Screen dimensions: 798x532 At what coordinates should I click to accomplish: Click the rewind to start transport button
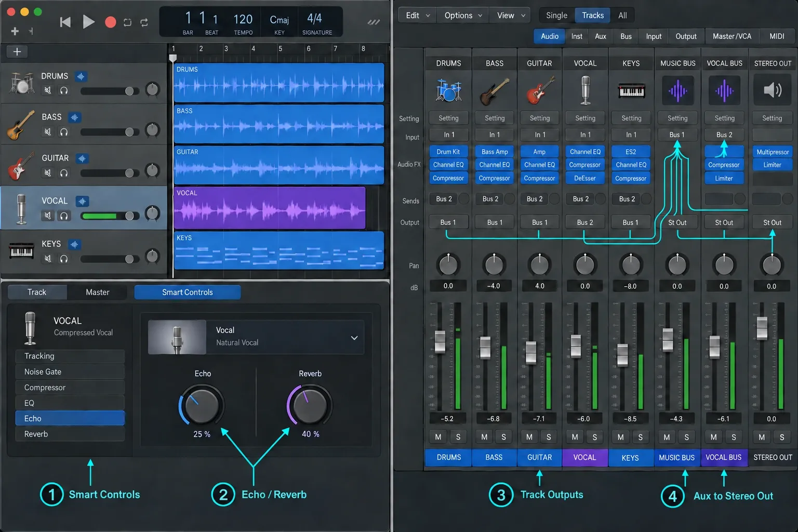[65, 22]
